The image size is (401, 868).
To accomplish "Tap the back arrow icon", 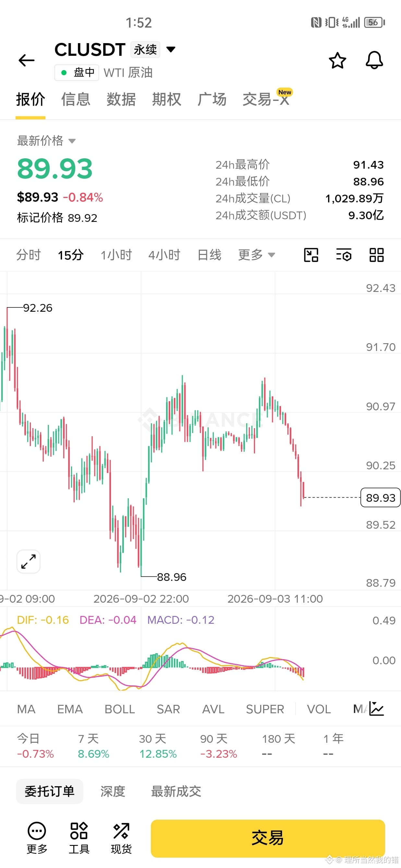I will point(26,61).
